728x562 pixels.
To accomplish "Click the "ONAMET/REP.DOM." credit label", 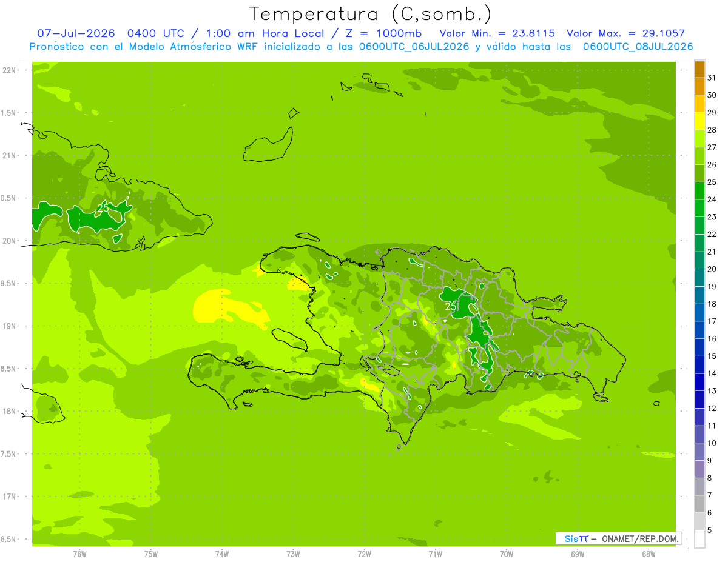I will pos(641,538).
